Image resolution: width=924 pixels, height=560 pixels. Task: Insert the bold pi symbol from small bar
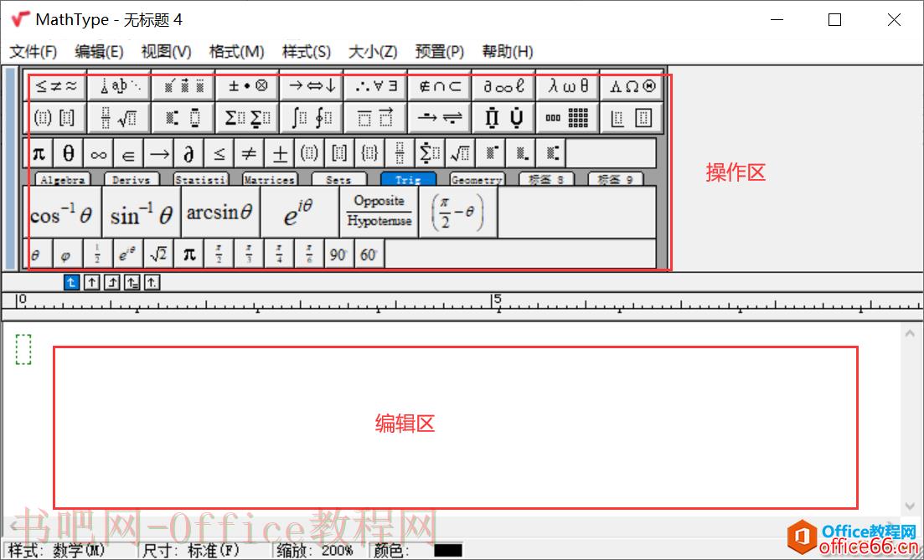tap(39, 154)
